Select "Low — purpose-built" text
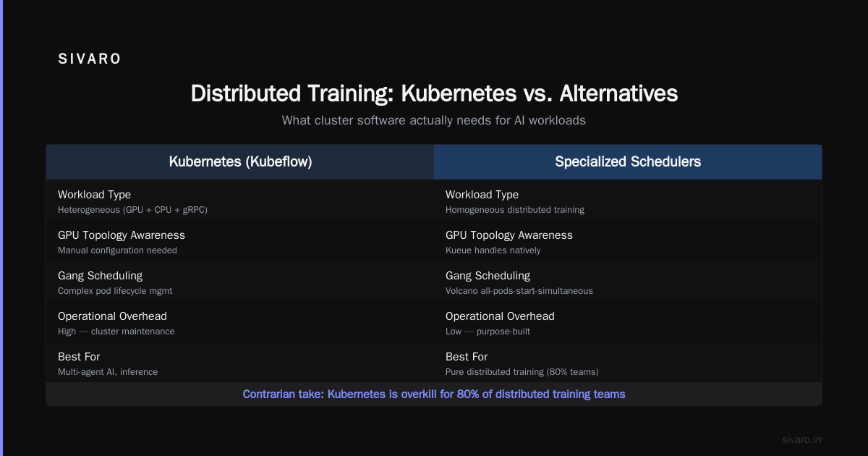Screen dimensions: 868x456 point(488,332)
